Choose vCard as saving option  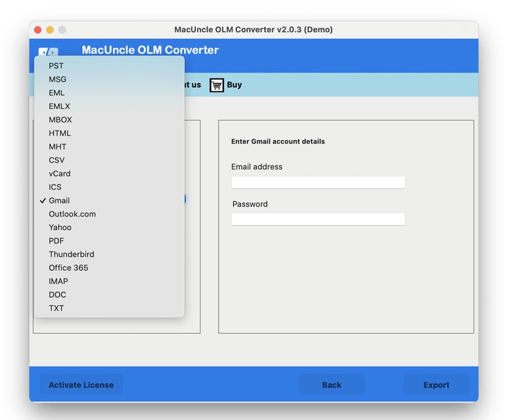(x=59, y=173)
